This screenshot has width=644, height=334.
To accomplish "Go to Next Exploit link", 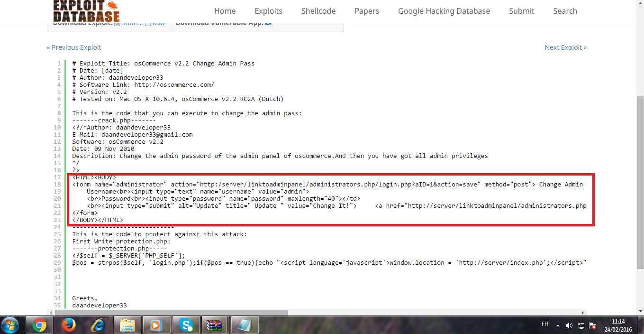I will click(566, 47).
